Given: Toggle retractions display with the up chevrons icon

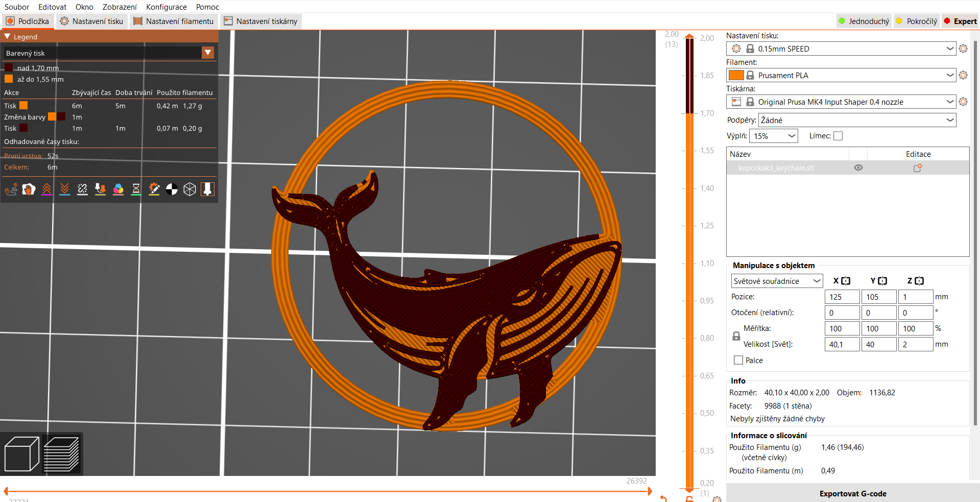Looking at the screenshot, I should 46,189.
